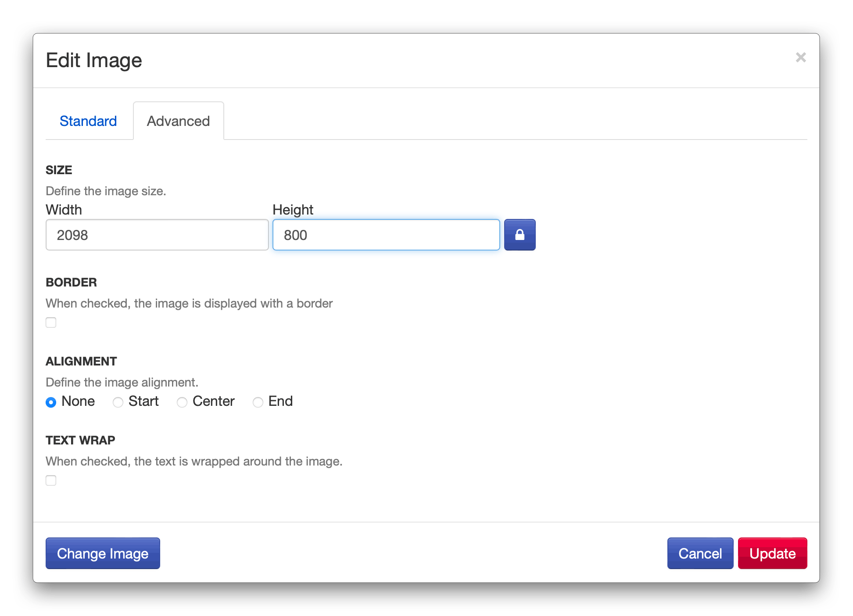Select None alignment option
Screen dimensions: 853x616
pos(51,402)
